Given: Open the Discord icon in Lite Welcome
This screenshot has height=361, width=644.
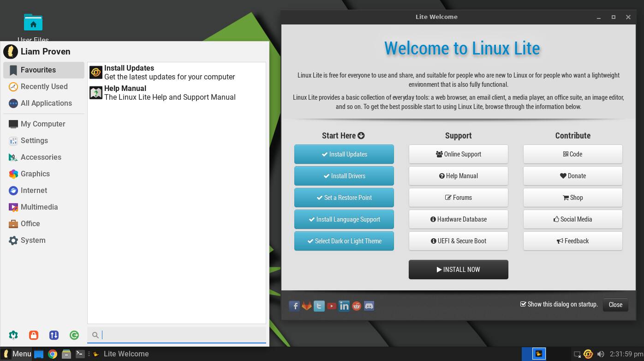Looking at the screenshot, I should pyautogui.click(x=369, y=306).
